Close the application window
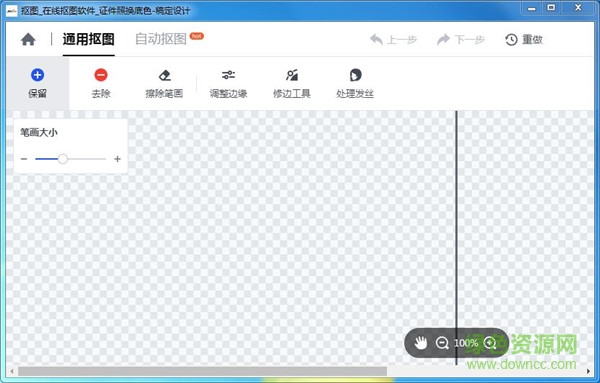Screen dimensions: 600x383 click(x=578, y=8)
